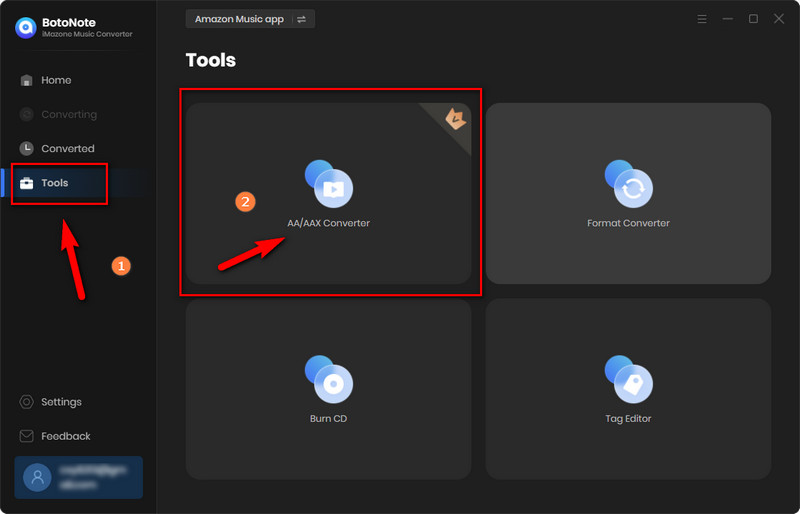Click the AA/AAX Converter disc icon
Screen dimensions: 800x514
329,184
